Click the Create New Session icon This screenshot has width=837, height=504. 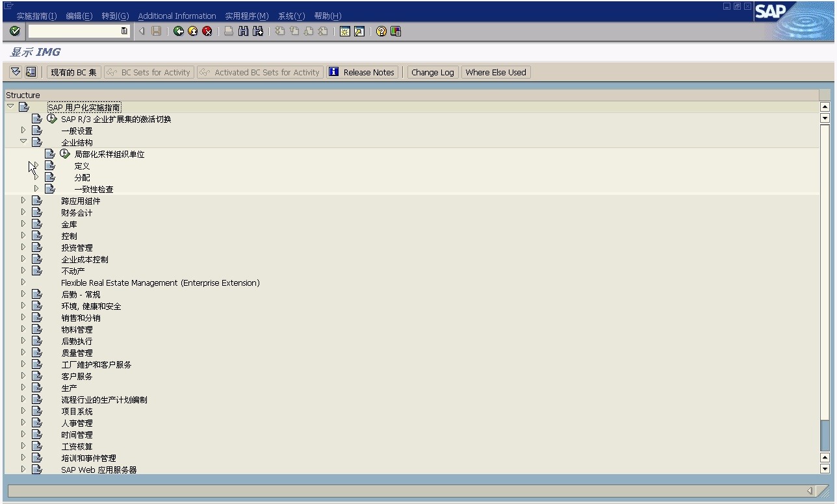point(344,31)
